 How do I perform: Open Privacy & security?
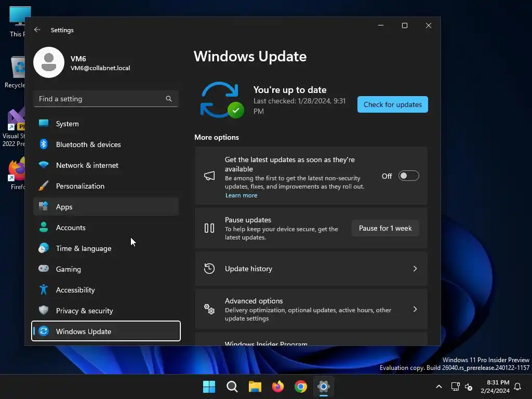point(106,310)
